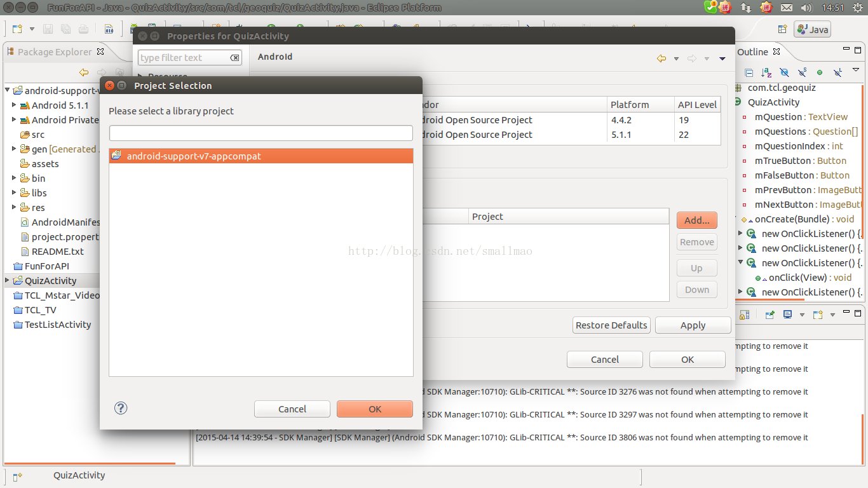Click the API Level 22 cell
Viewport: 868px width, 488px height.
coord(698,135)
